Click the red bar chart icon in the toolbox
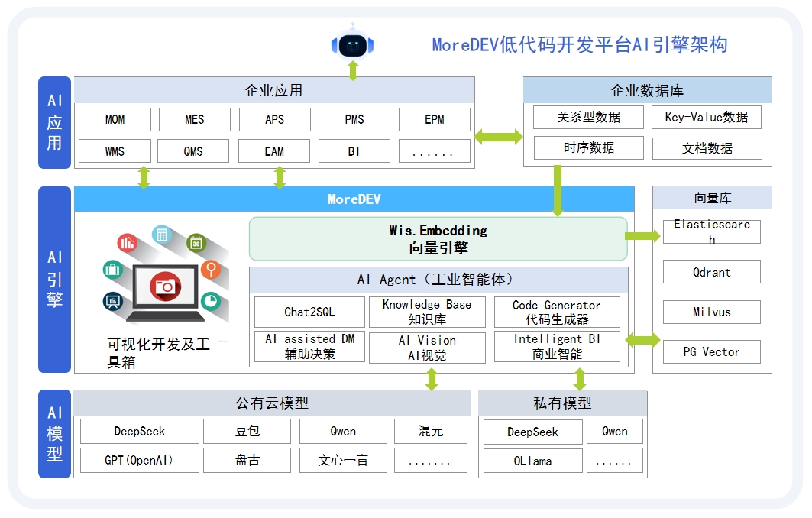Image resolution: width=812 pixels, height=518 pixels. click(126, 243)
